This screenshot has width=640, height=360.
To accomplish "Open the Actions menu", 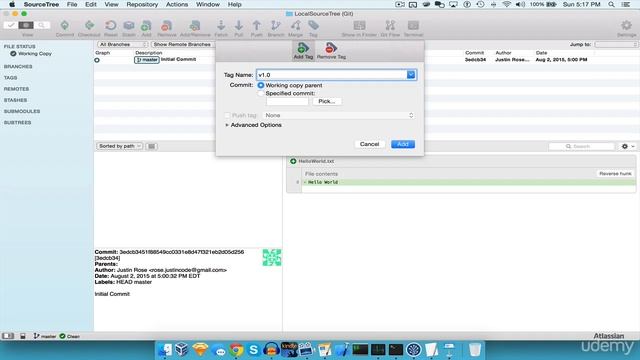I will 177,4.
